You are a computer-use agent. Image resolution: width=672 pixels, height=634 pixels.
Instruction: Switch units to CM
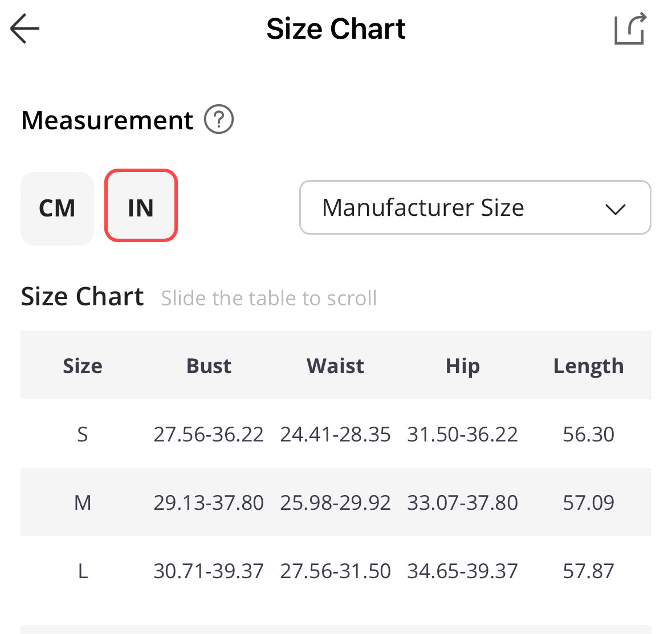point(57,208)
